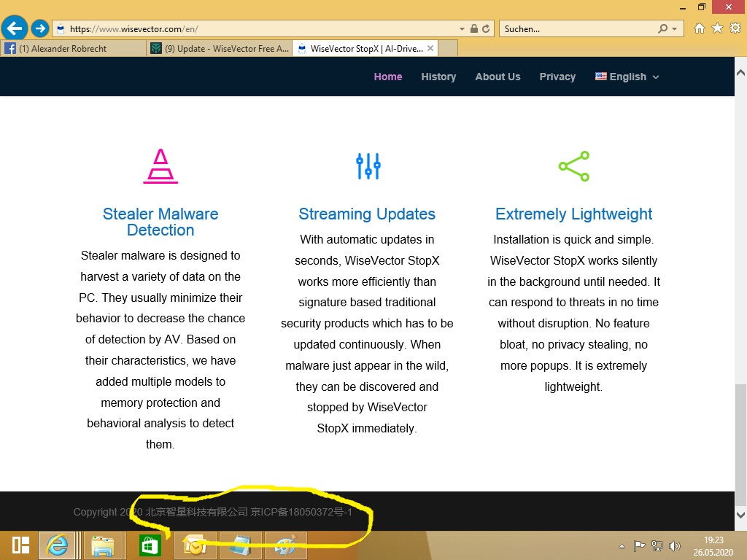Switch to Update - WiseVector Free tab
The image size is (747, 560).
point(219,48)
